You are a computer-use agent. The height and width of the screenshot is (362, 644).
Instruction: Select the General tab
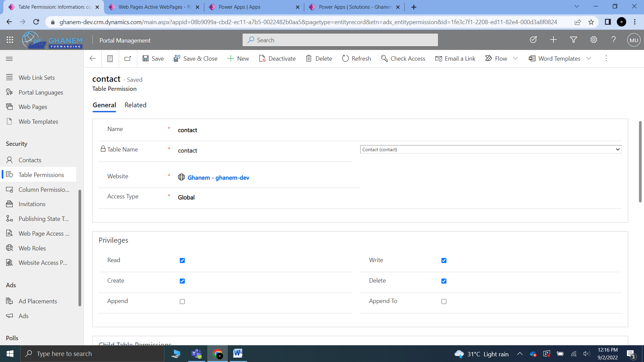click(104, 105)
